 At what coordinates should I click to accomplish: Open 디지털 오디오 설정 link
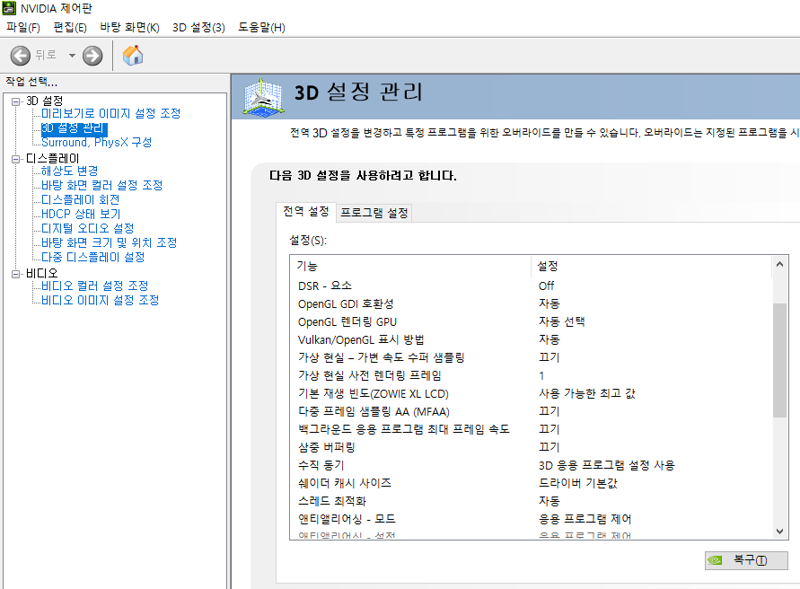(87, 228)
